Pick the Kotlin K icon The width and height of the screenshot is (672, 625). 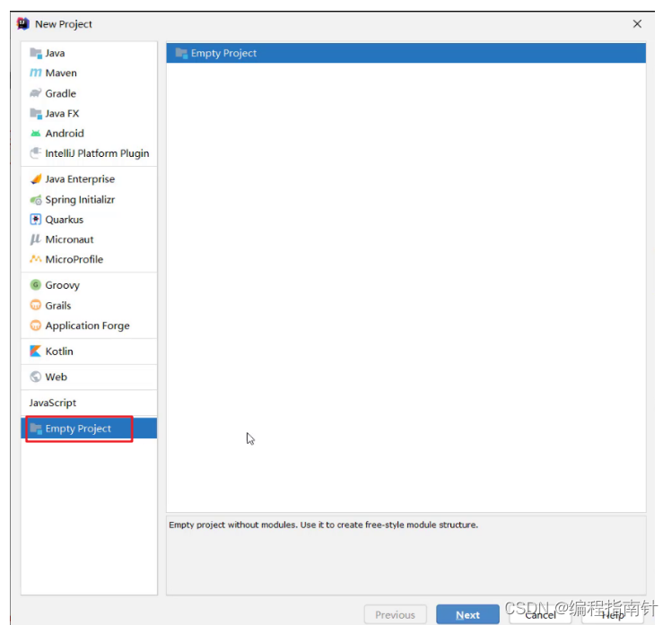point(36,351)
